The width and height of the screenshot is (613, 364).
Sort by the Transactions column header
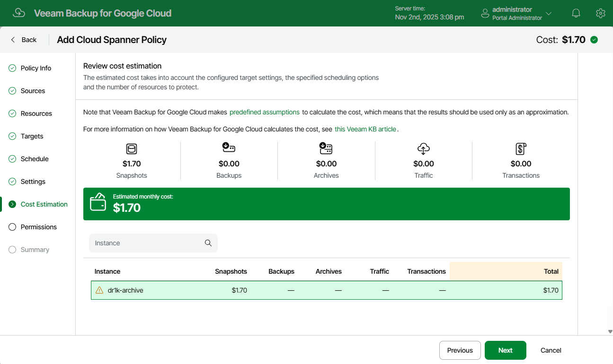pyautogui.click(x=426, y=271)
